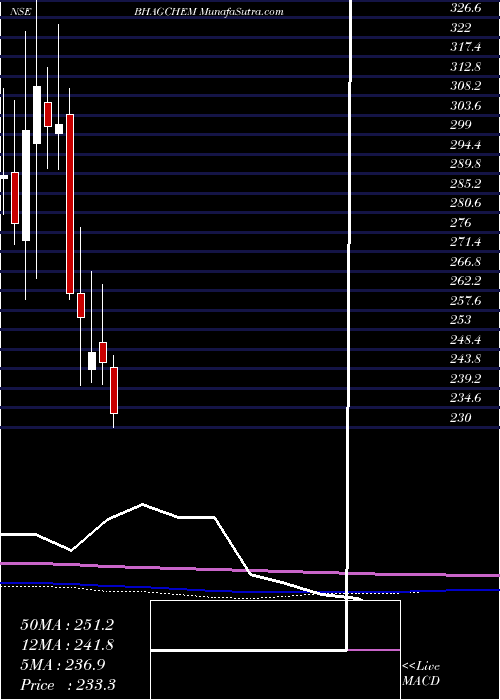Click the <<Live MACD label

421,674
